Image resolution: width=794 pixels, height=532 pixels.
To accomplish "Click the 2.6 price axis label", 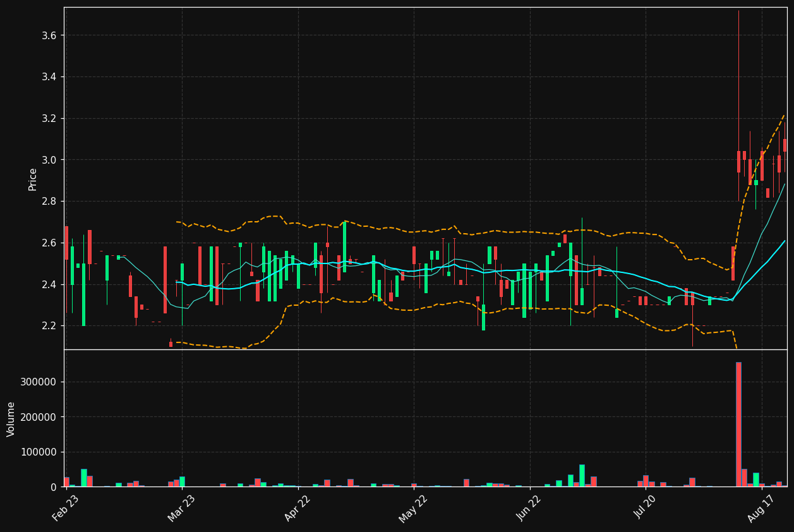I will [49, 243].
